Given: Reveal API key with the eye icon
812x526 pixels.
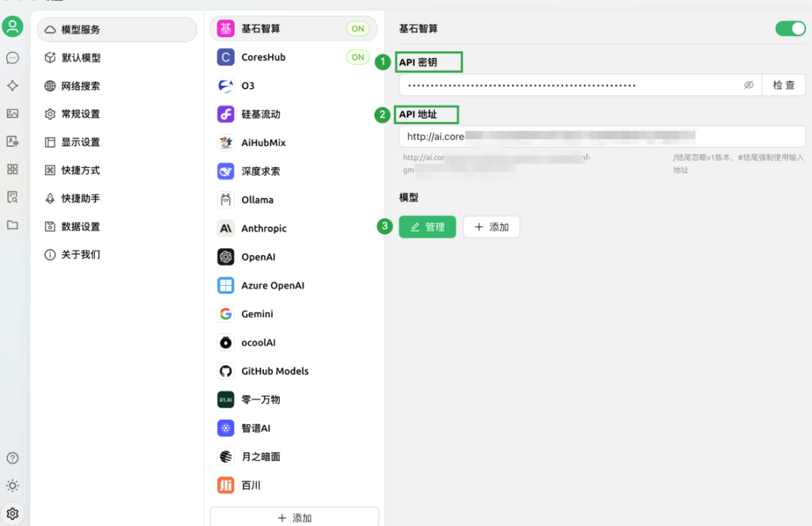Looking at the screenshot, I should (x=749, y=85).
